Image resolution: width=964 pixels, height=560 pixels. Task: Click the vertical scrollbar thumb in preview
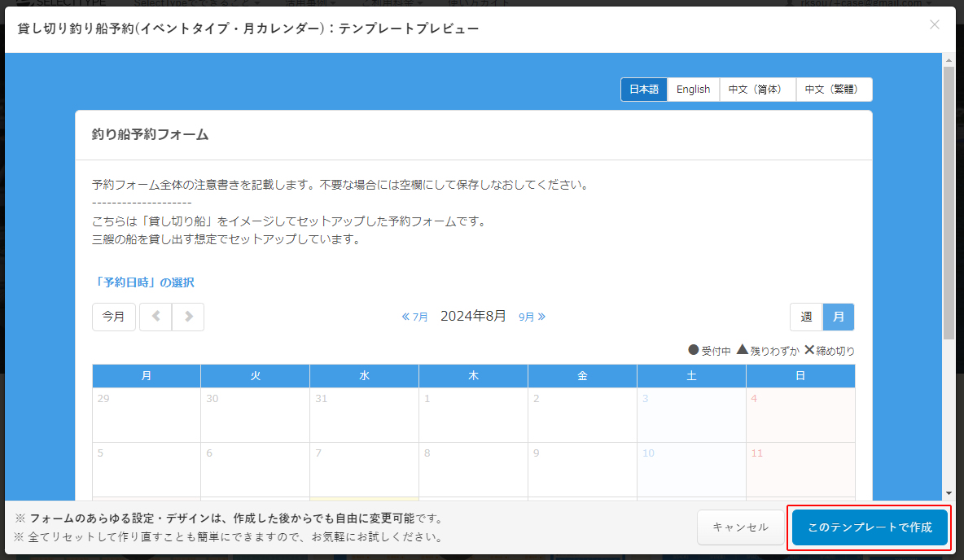pos(949,203)
